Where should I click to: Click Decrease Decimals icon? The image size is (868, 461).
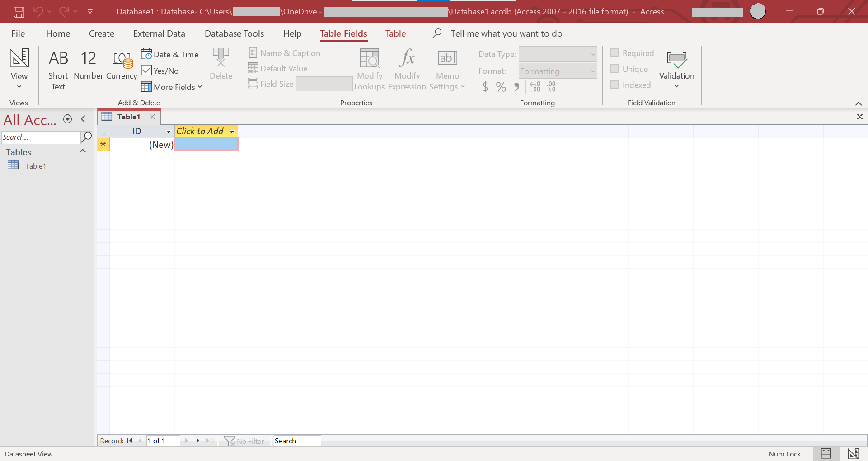click(550, 87)
